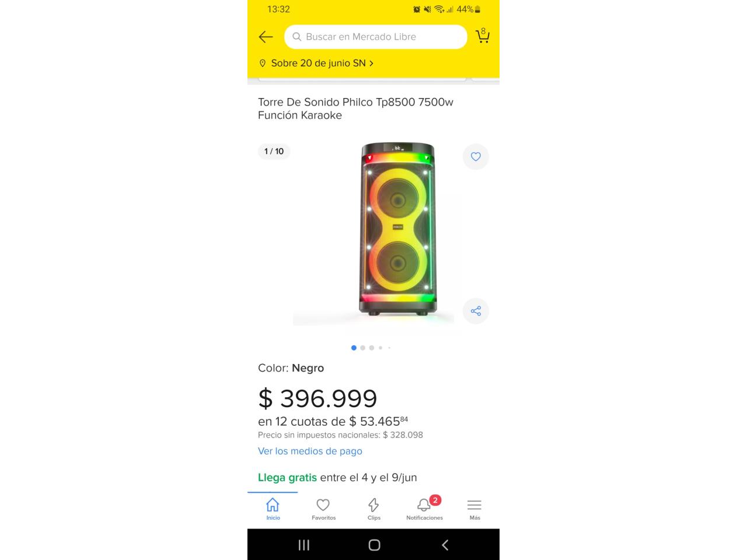Open Notificaciones with 2 alerts
This screenshot has height=560, width=747.
(x=424, y=509)
